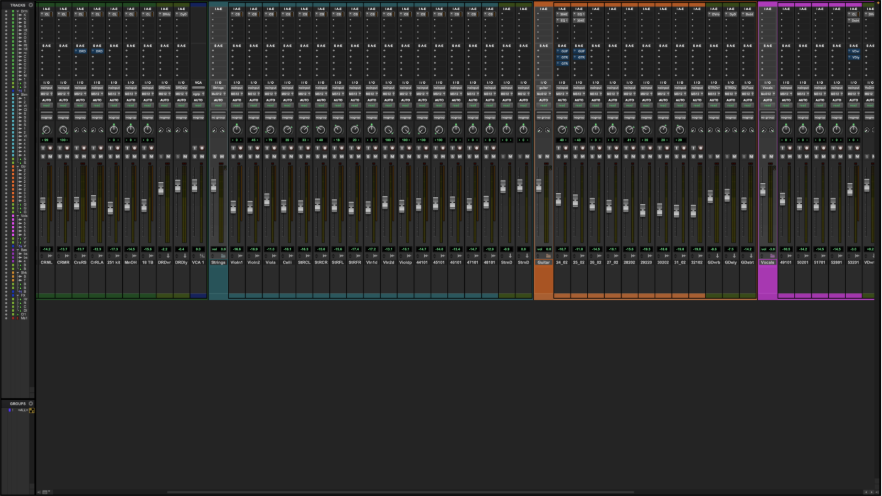
Task: Click the Guitar track volume fader
Action: [539, 186]
